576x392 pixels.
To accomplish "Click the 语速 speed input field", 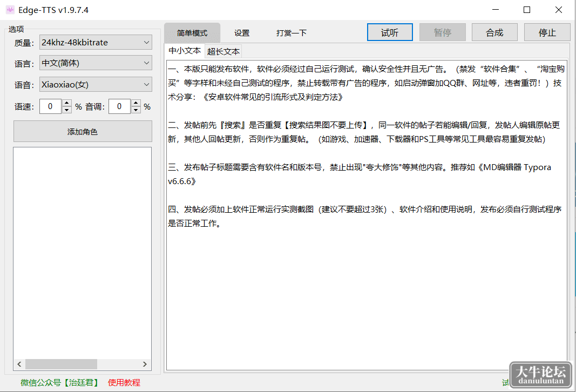I will click(x=51, y=106).
